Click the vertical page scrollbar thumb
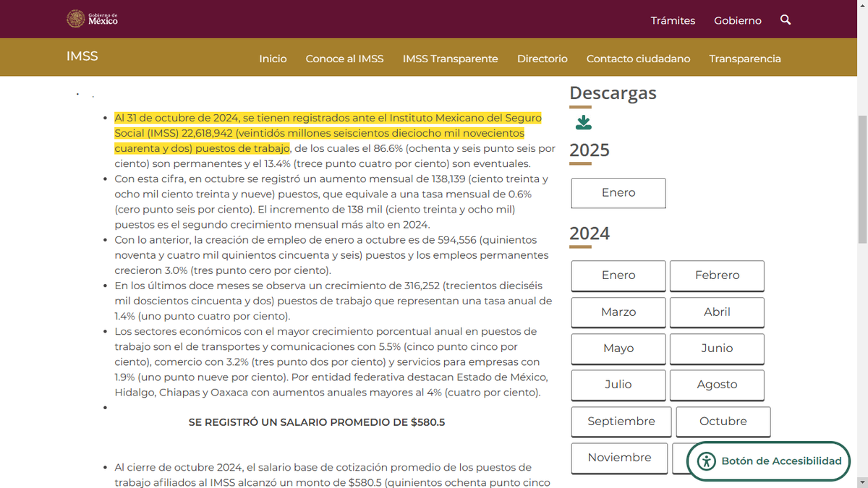 861,179
